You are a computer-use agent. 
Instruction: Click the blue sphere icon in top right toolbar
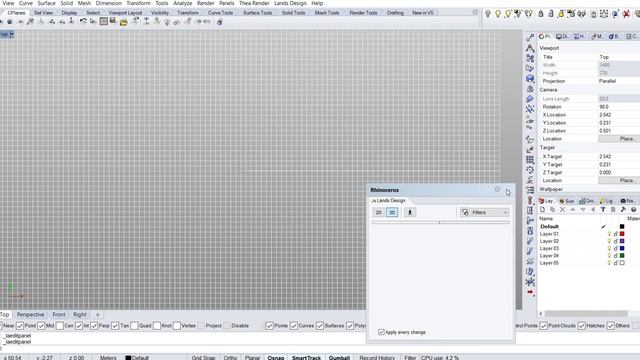coord(616,14)
